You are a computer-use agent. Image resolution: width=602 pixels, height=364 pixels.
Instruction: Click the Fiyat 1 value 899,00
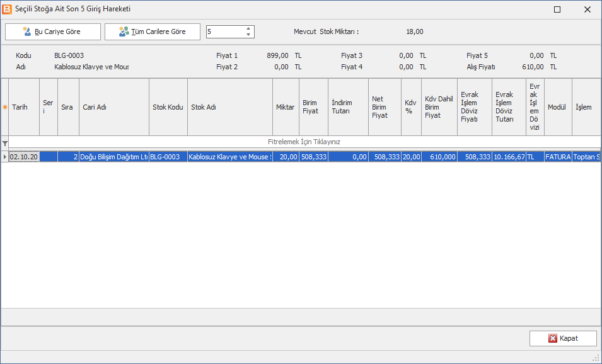[x=277, y=55]
